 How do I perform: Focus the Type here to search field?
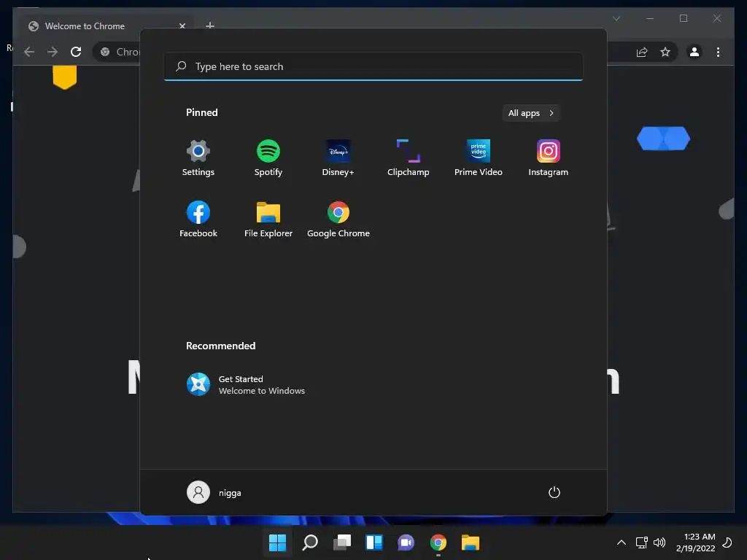coord(373,66)
